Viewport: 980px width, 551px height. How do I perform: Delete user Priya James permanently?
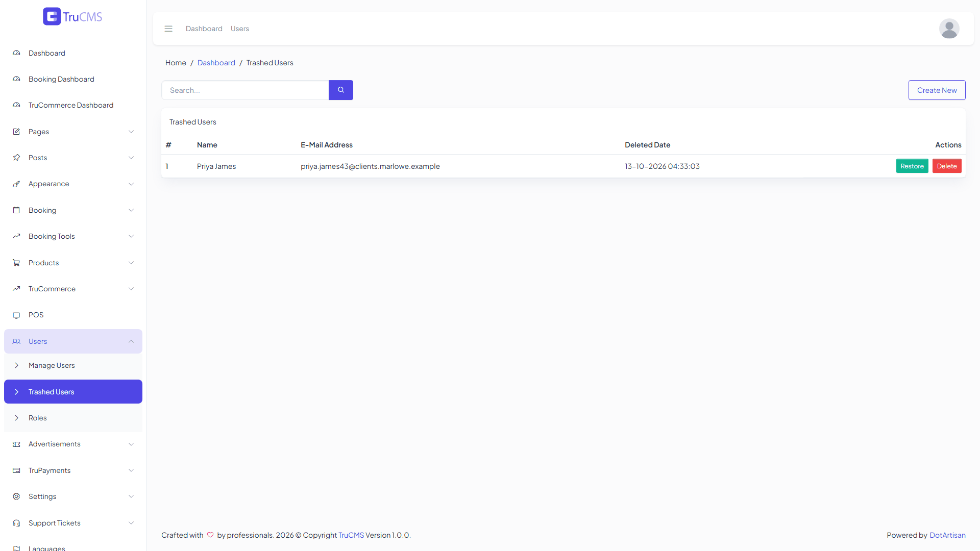pos(947,166)
